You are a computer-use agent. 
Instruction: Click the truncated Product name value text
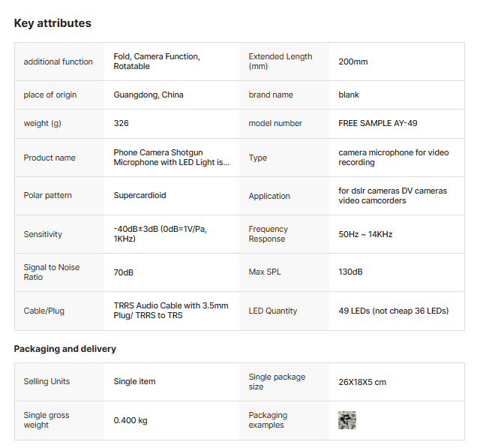point(171,158)
